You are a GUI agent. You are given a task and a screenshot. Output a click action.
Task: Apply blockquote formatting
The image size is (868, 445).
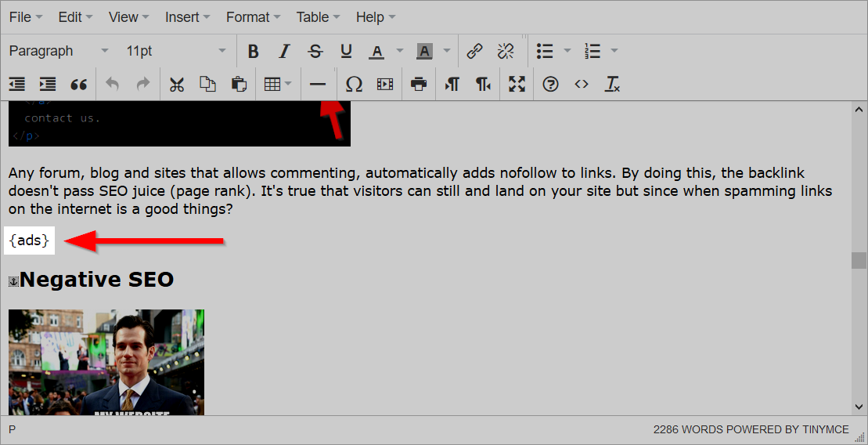(x=79, y=85)
